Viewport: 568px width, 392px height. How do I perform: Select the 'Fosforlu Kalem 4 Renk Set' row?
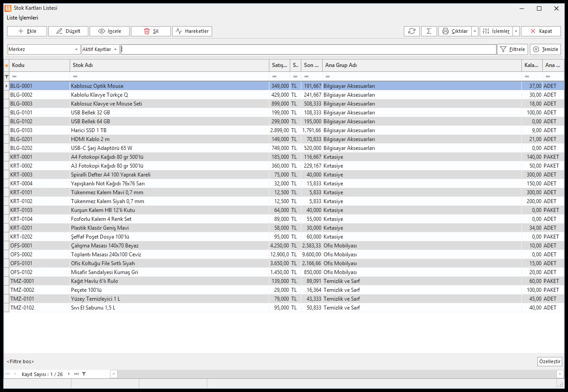coord(284,219)
